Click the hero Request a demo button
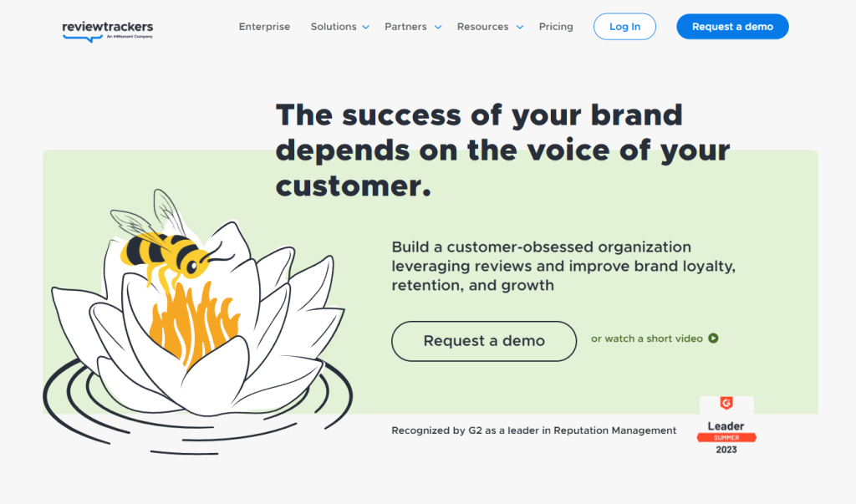Viewport: 856px width, 504px height. tap(483, 341)
